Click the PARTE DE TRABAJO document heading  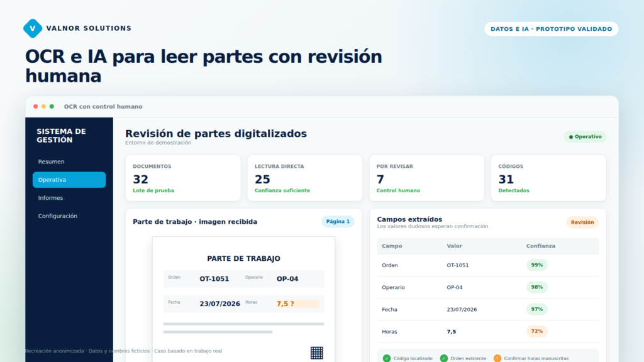[243, 258]
